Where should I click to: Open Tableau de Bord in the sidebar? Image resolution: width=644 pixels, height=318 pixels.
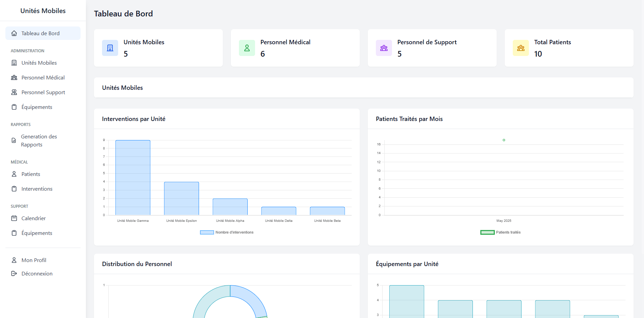tap(43, 33)
